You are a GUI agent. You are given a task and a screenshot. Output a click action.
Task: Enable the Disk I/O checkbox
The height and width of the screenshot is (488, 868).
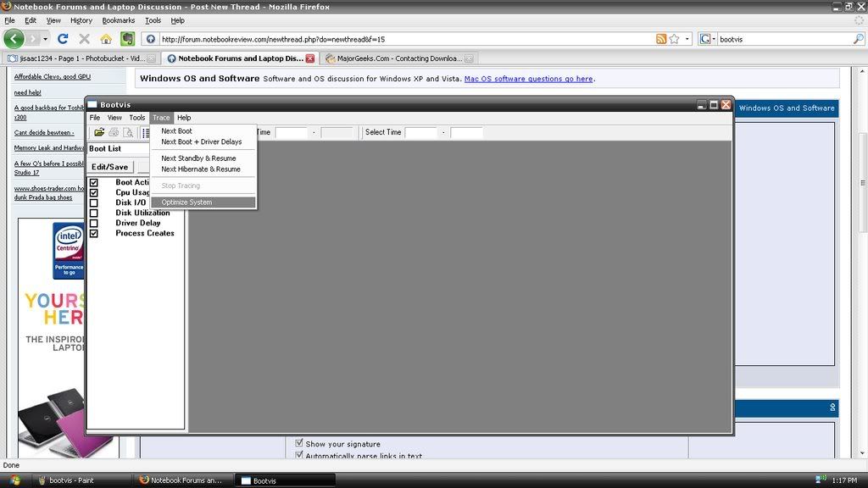pos(93,203)
